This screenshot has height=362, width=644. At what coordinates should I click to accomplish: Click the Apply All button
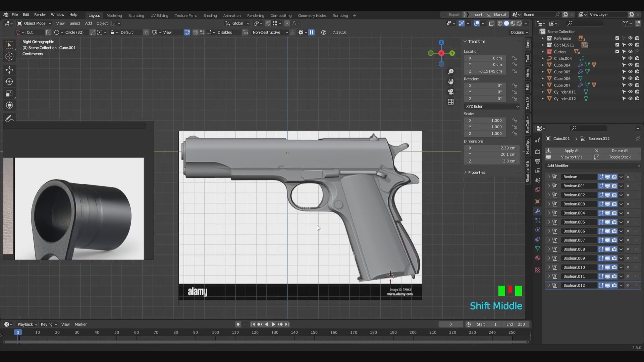(x=571, y=150)
